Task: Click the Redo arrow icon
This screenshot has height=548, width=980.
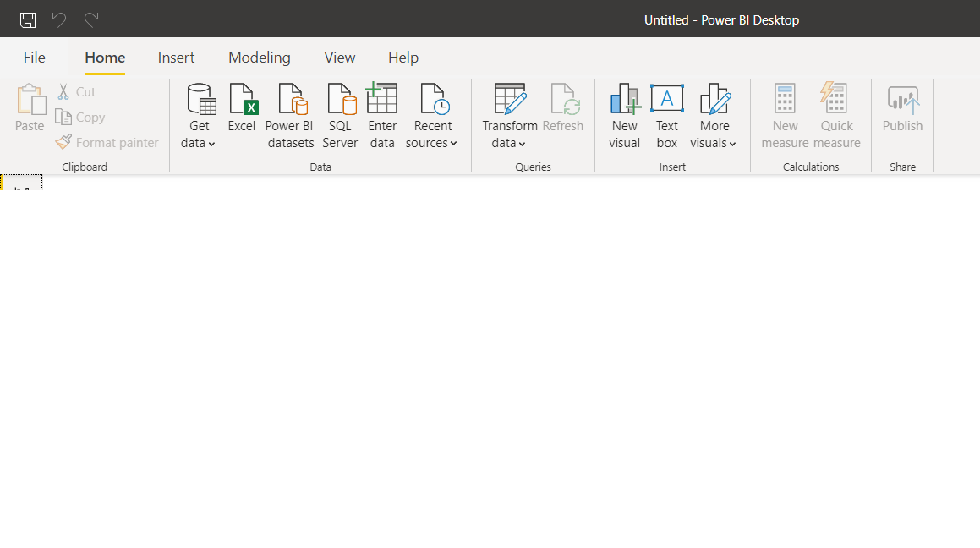Action: pos(91,20)
